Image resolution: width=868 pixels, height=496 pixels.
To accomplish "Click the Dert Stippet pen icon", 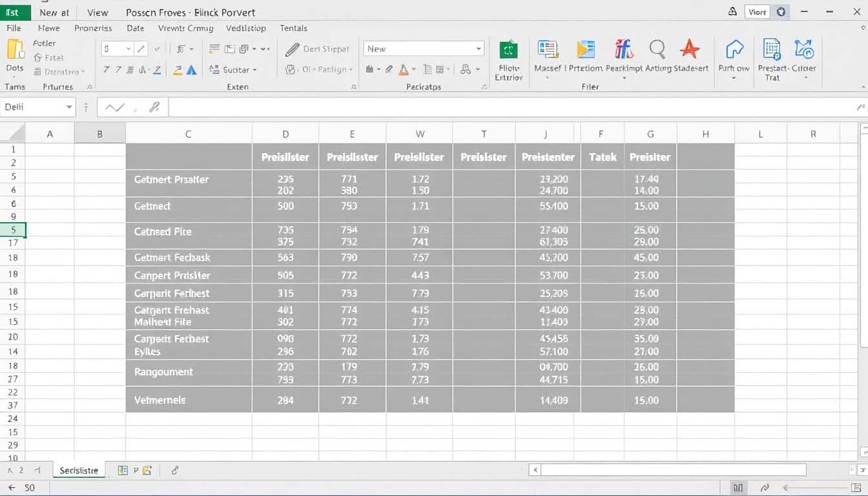I will 293,49.
